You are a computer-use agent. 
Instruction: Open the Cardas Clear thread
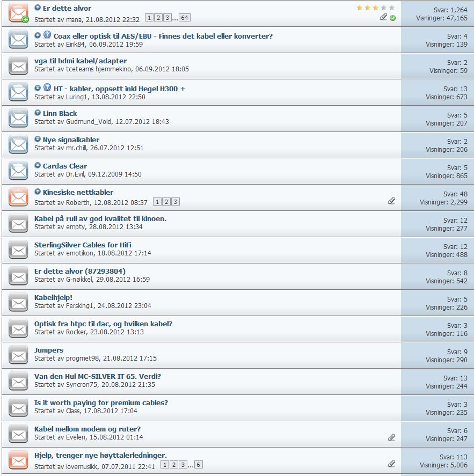tap(64, 166)
